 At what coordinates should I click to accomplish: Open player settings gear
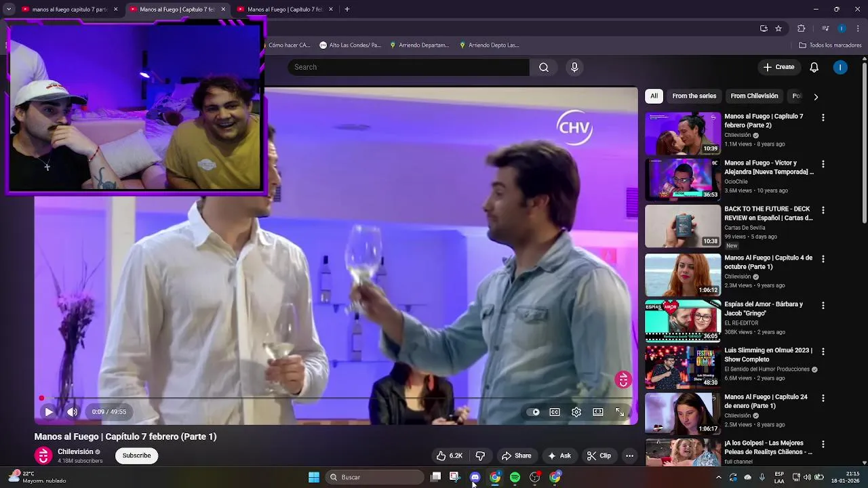(x=576, y=411)
